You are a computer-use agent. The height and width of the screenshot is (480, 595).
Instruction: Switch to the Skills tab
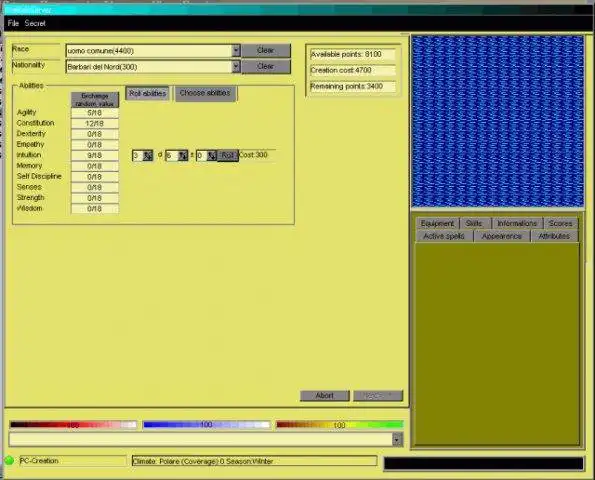[x=474, y=223]
